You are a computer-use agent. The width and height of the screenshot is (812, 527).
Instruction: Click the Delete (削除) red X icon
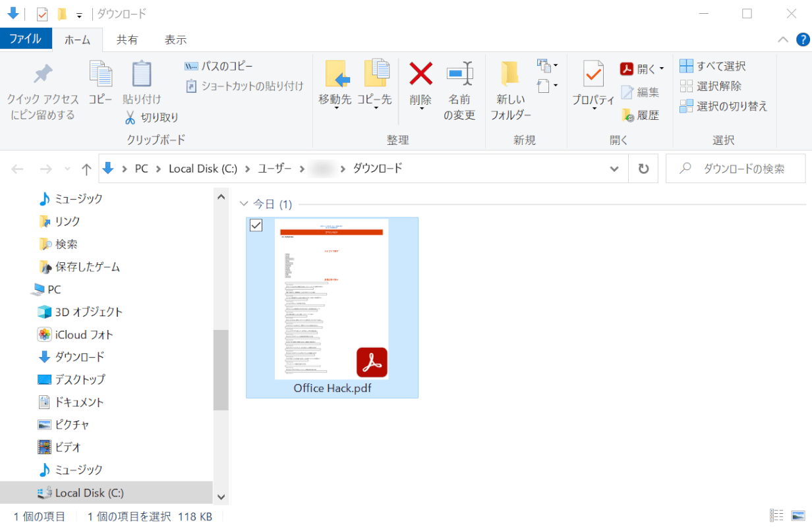tap(420, 73)
